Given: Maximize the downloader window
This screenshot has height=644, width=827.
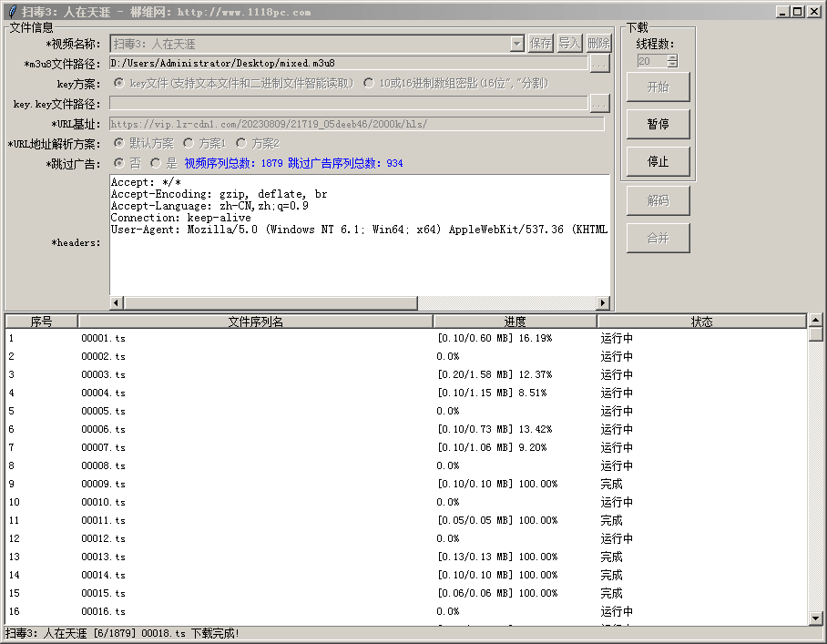Looking at the screenshot, I should tap(798, 12).
